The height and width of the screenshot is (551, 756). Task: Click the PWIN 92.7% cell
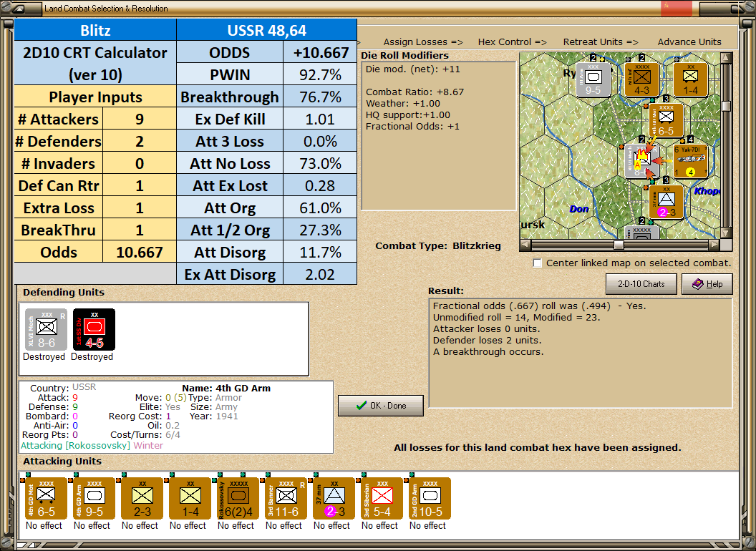point(320,74)
